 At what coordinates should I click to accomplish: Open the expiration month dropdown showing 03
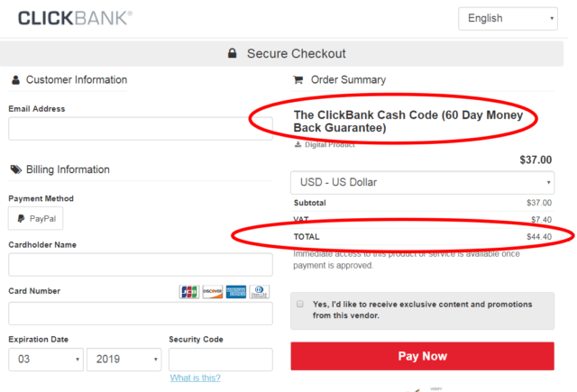pyautogui.click(x=46, y=360)
